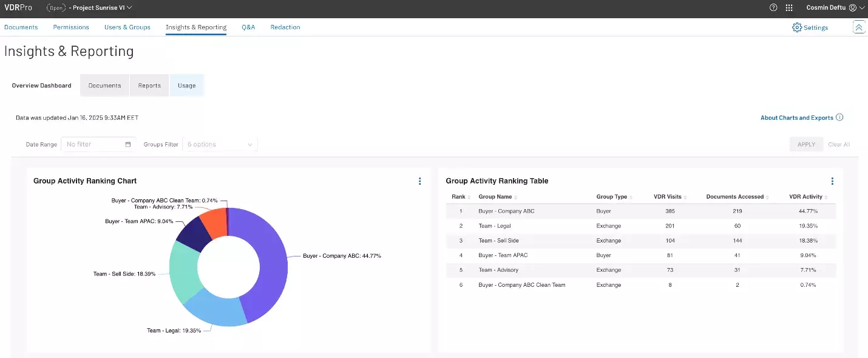
Task: Open the Groups Filter dropdown
Action: [x=220, y=145]
